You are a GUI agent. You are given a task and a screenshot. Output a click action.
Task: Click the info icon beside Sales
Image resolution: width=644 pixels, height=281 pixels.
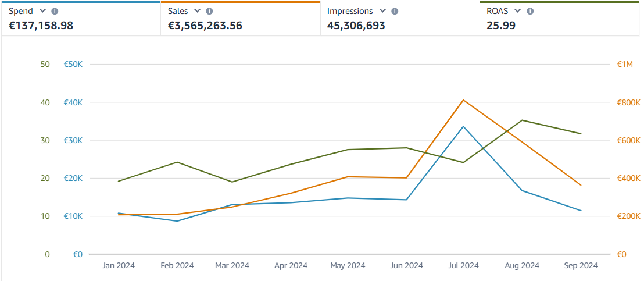tap(209, 11)
